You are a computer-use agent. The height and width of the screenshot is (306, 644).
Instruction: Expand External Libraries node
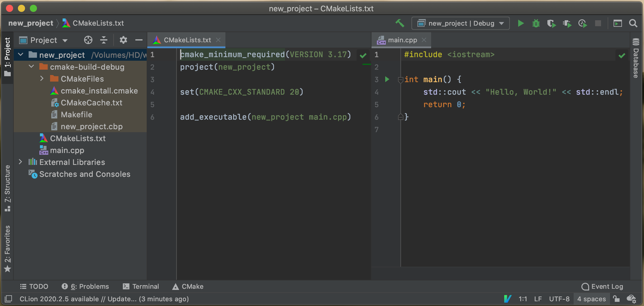tap(20, 162)
